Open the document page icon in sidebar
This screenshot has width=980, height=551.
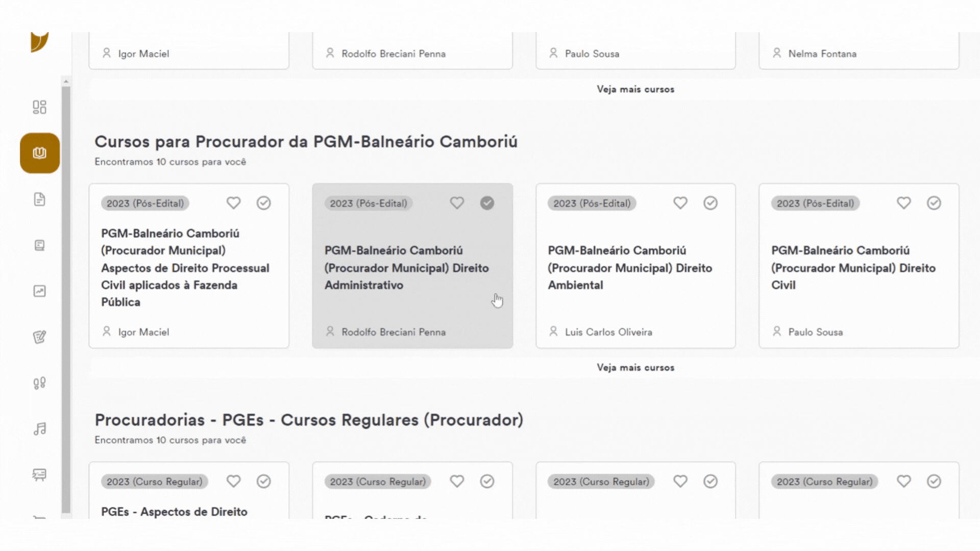click(39, 199)
